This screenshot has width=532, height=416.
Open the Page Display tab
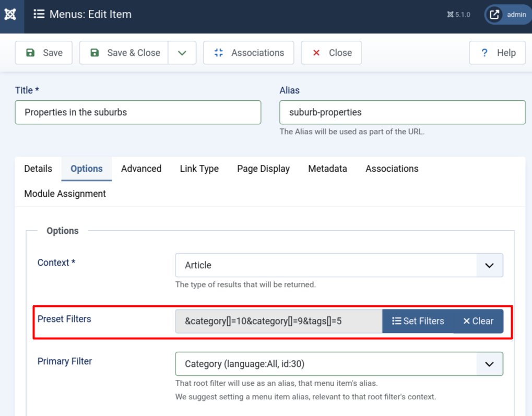263,169
